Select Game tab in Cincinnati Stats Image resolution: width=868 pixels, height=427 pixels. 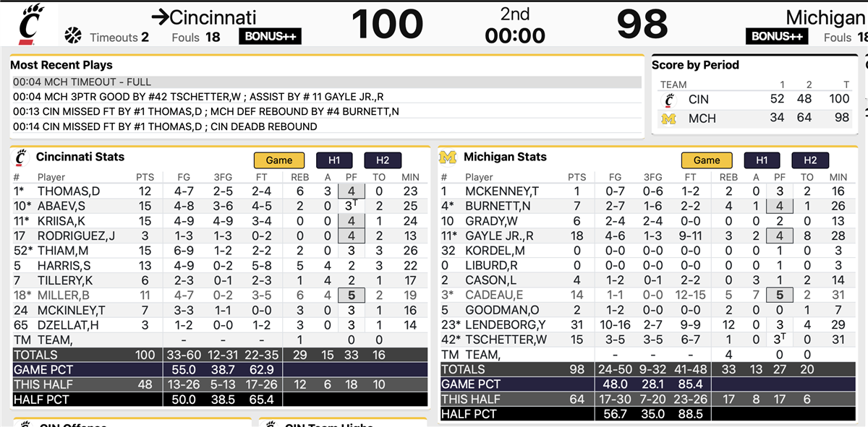(x=279, y=160)
